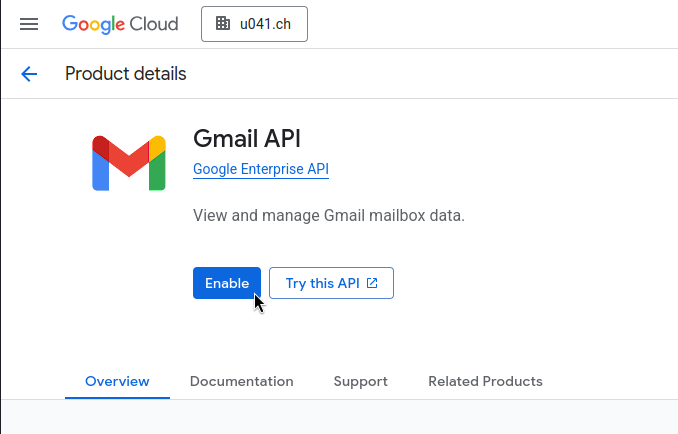Switch to the Overview tab
Viewport: 678px width, 434px height.
tap(117, 381)
